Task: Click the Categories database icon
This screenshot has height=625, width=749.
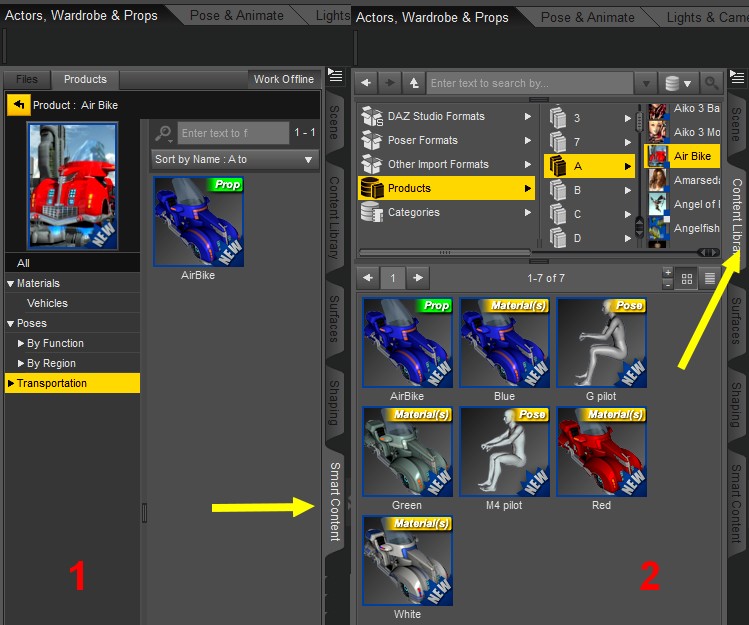Action: point(372,212)
